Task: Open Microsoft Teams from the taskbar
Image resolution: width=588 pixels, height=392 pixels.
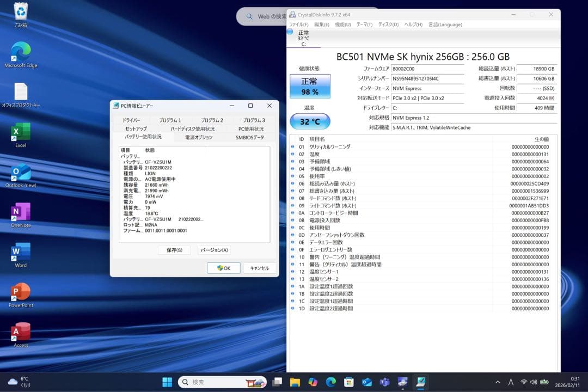Action: [384, 382]
